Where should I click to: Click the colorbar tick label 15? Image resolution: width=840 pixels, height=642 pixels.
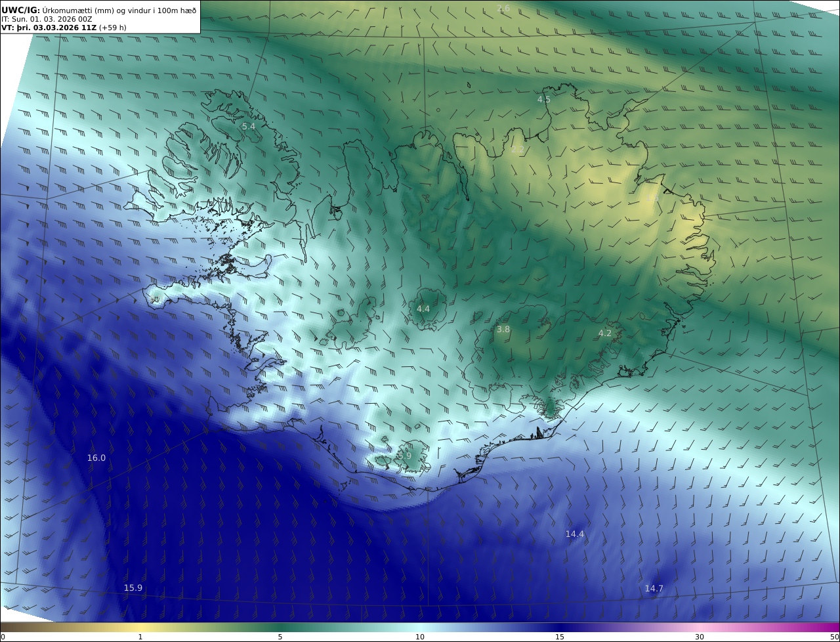[x=560, y=637]
